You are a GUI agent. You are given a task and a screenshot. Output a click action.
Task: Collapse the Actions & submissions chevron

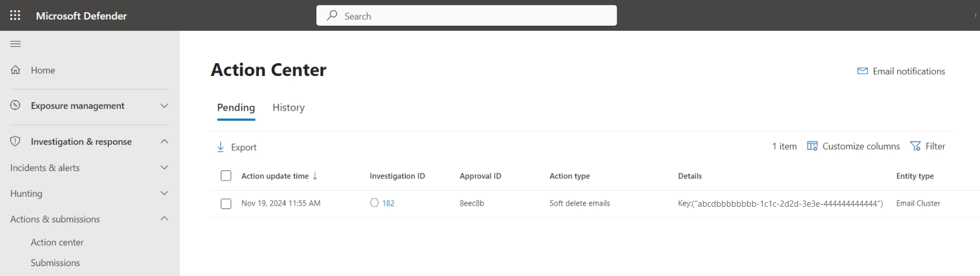(x=164, y=219)
